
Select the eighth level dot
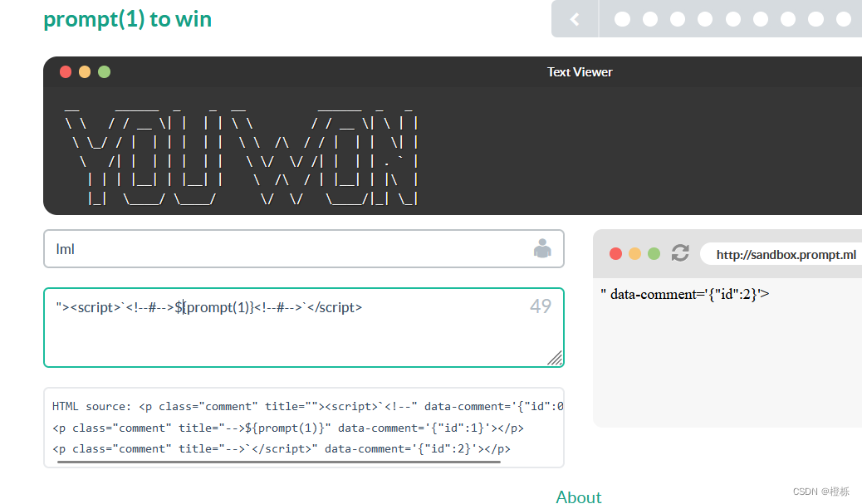(x=815, y=19)
